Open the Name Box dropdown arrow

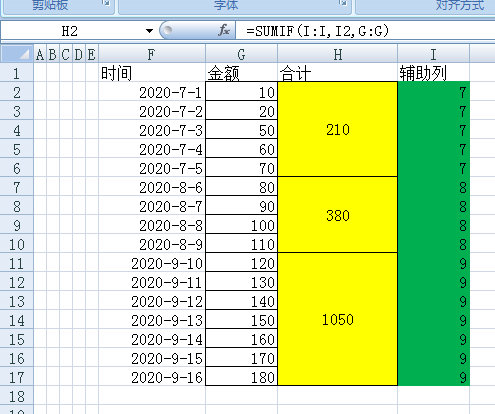[x=149, y=31]
